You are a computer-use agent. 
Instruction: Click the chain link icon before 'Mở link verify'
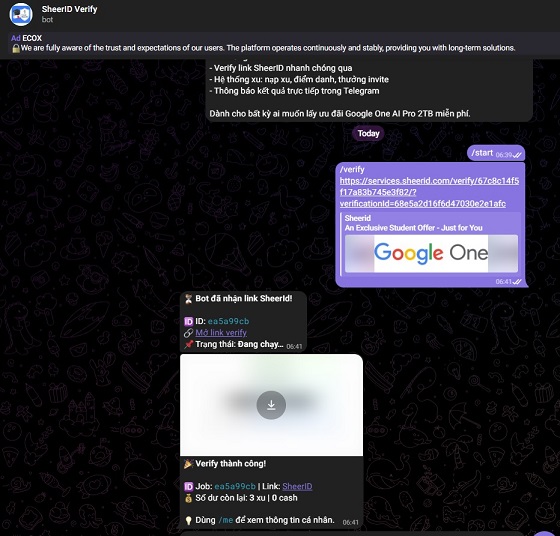click(x=188, y=333)
